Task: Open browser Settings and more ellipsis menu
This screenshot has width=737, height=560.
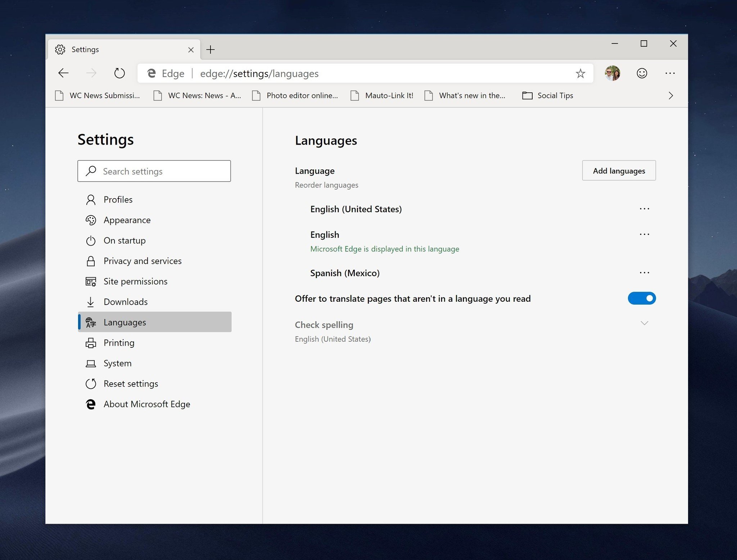Action: coord(670,73)
